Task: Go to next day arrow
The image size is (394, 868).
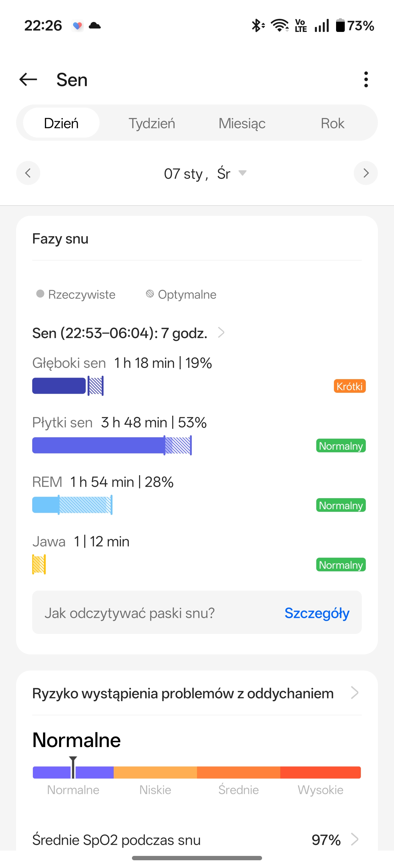Action: (366, 173)
